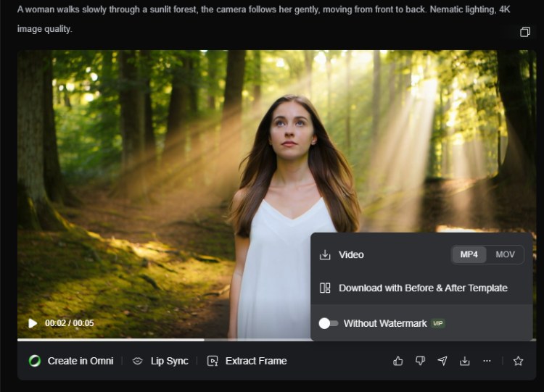The height and width of the screenshot is (392, 544).
Task: Select the Video download menu entry
Action: (x=351, y=254)
